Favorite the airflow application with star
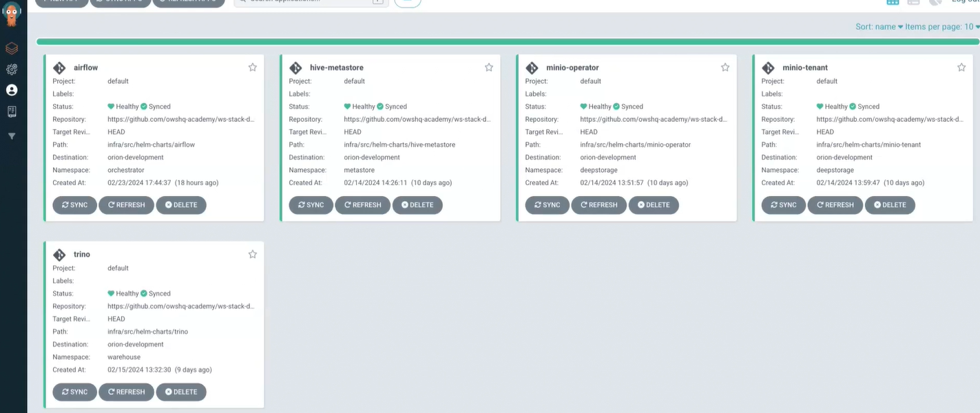Viewport: 980px width, 413px height. 253,67
